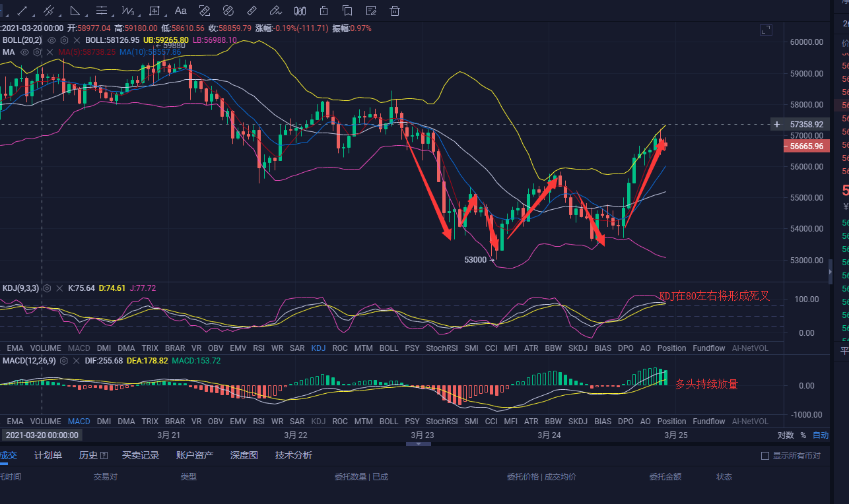
Task: Click the pencil freehand drawing icon
Action: 276,11
